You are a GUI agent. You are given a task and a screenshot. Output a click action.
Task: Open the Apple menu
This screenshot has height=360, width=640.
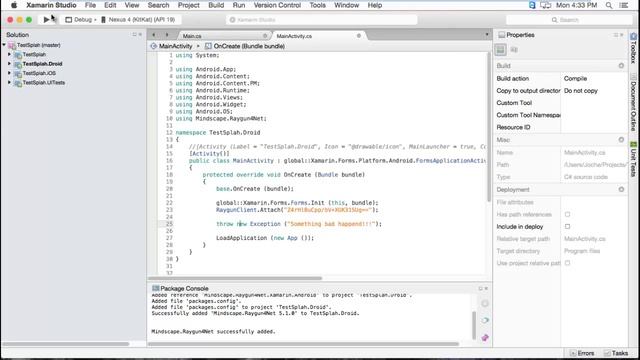13,5
